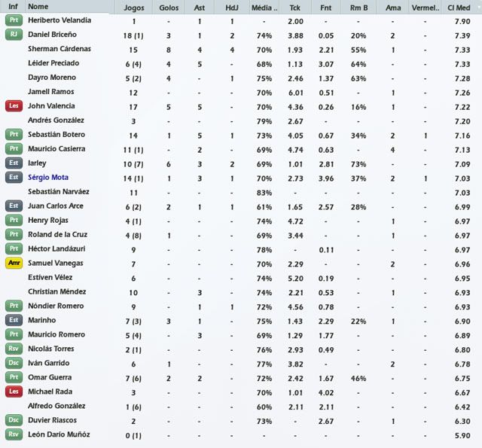Click the Prt badge beside Heriberto Velandia
Viewport: 482px width, 448px height.
pos(14,21)
